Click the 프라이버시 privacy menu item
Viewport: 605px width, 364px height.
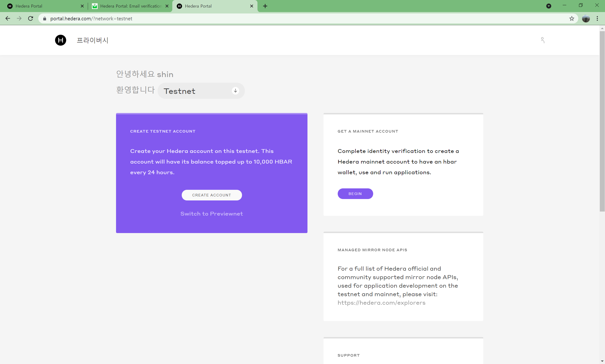(92, 40)
